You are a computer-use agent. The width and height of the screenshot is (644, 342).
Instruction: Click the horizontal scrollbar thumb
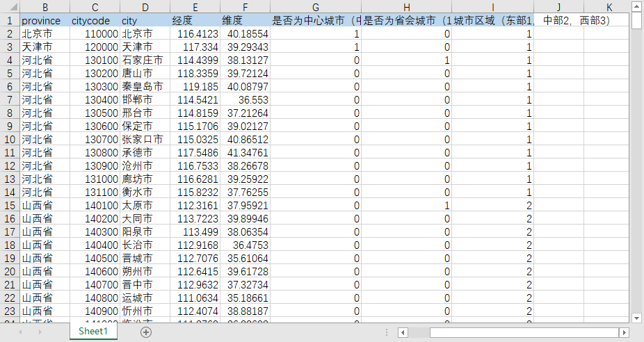tap(524, 332)
